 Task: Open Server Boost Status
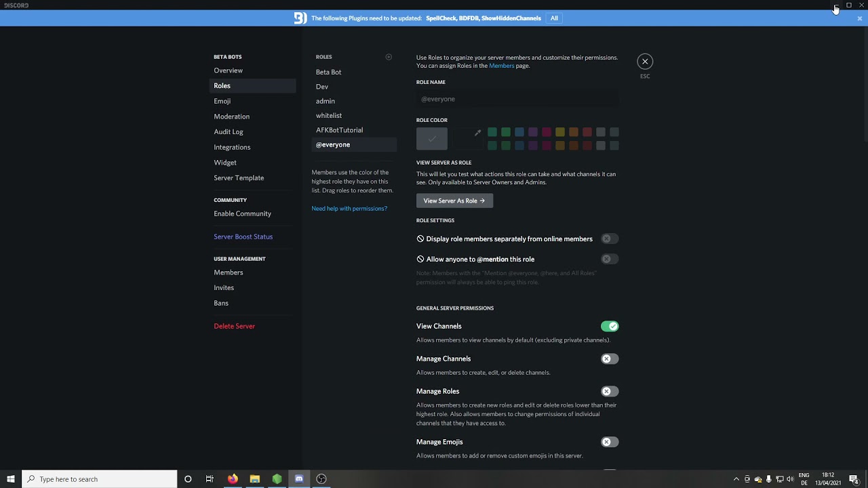point(252,237)
